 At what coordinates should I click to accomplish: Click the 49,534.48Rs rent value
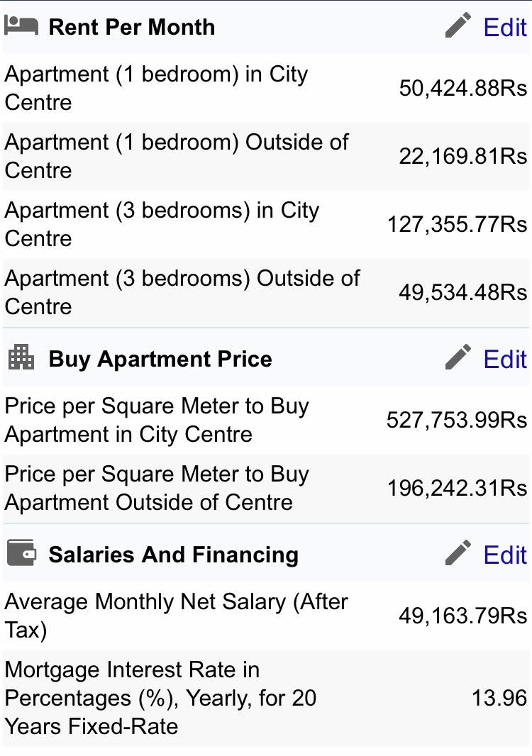coord(462,293)
